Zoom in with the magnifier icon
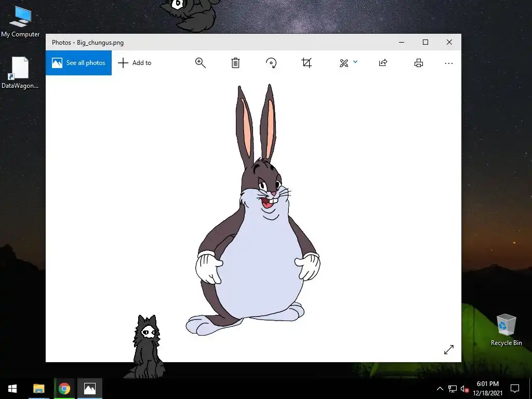532x399 pixels. 200,63
